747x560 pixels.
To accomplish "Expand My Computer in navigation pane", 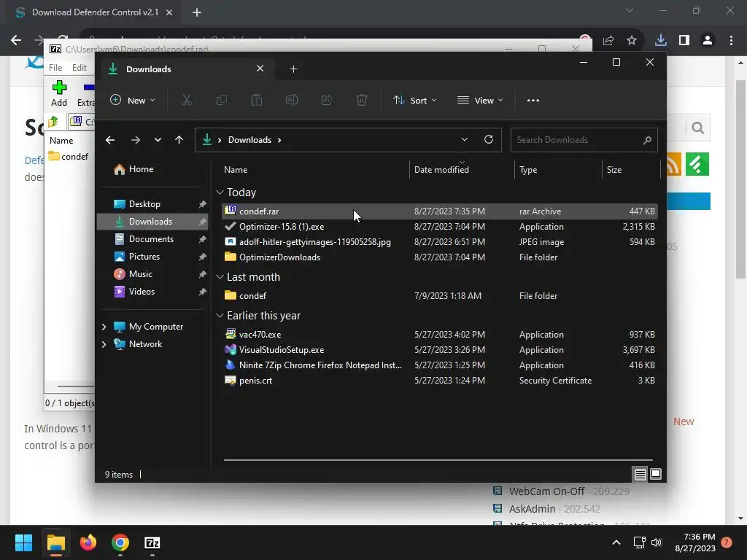I will pyautogui.click(x=104, y=327).
